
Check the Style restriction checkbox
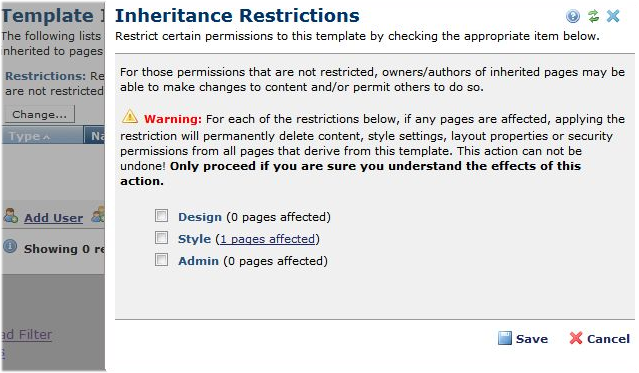161,238
